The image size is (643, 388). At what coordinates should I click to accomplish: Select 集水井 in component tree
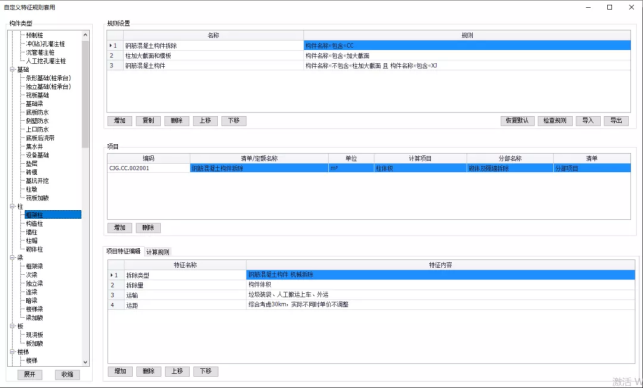(x=34, y=146)
